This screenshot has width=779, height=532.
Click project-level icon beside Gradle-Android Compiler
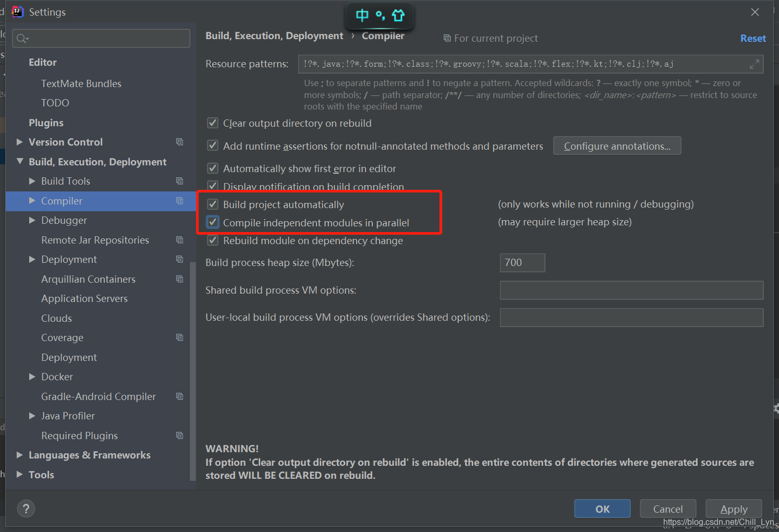(179, 396)
